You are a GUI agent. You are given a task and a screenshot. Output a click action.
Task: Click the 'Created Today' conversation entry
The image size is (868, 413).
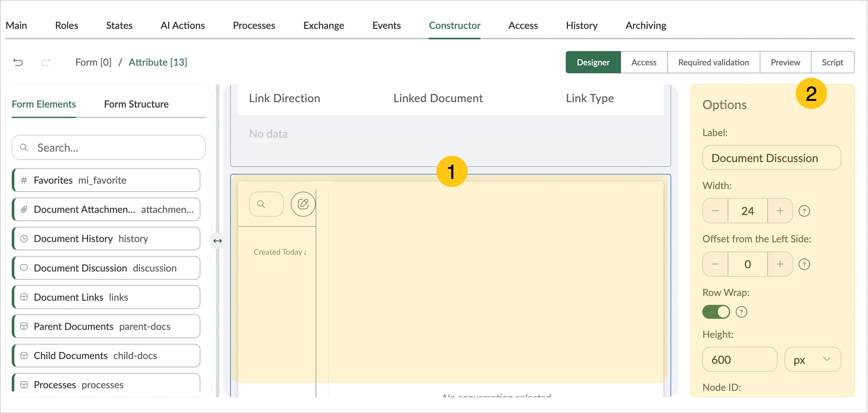tap(280, 252)
